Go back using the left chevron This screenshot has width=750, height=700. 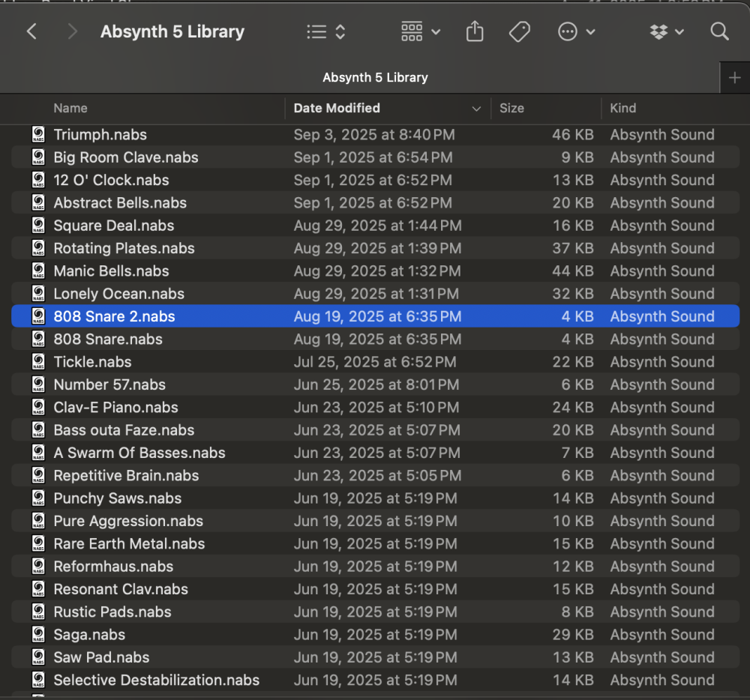pyautogui.click(x=31, y=32)
